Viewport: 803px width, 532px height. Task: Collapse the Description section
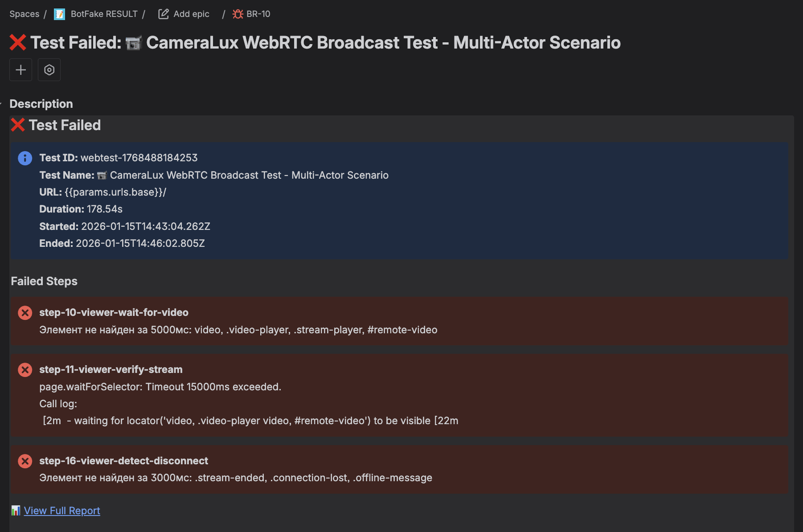(x=2, y=104)
